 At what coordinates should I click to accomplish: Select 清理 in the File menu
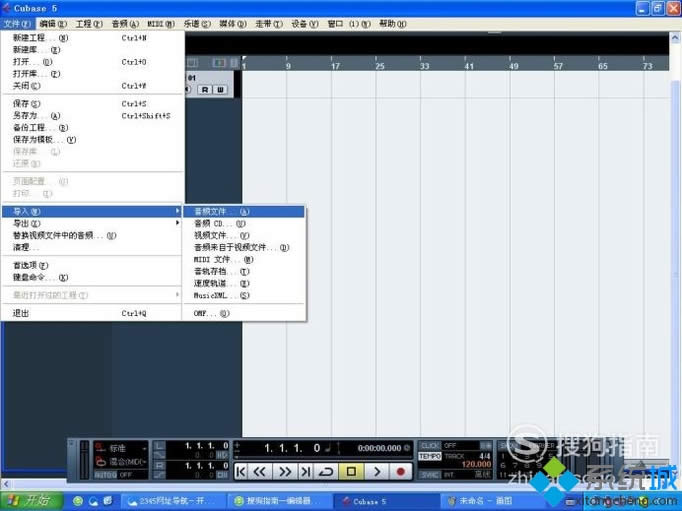tap(91, 247)
